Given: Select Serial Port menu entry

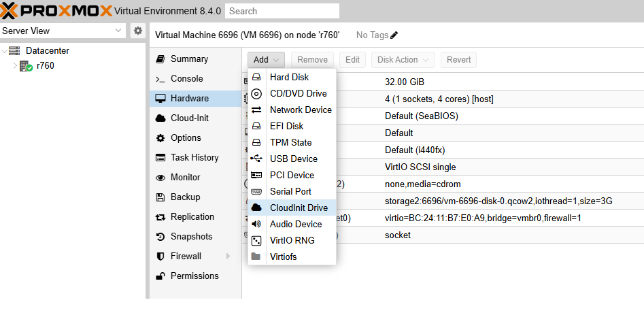Looking at the screenshot, I should 292,191.
